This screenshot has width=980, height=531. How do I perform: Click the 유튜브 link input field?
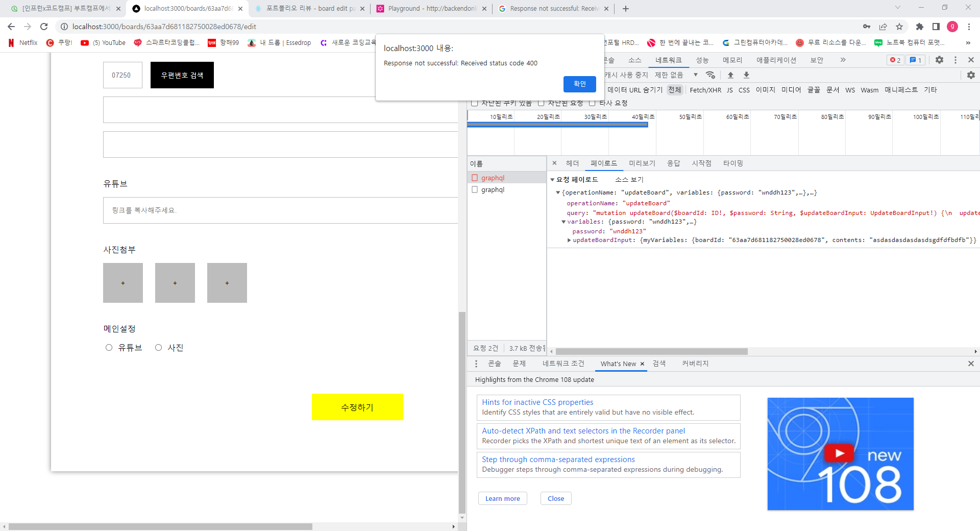point(280,210)
